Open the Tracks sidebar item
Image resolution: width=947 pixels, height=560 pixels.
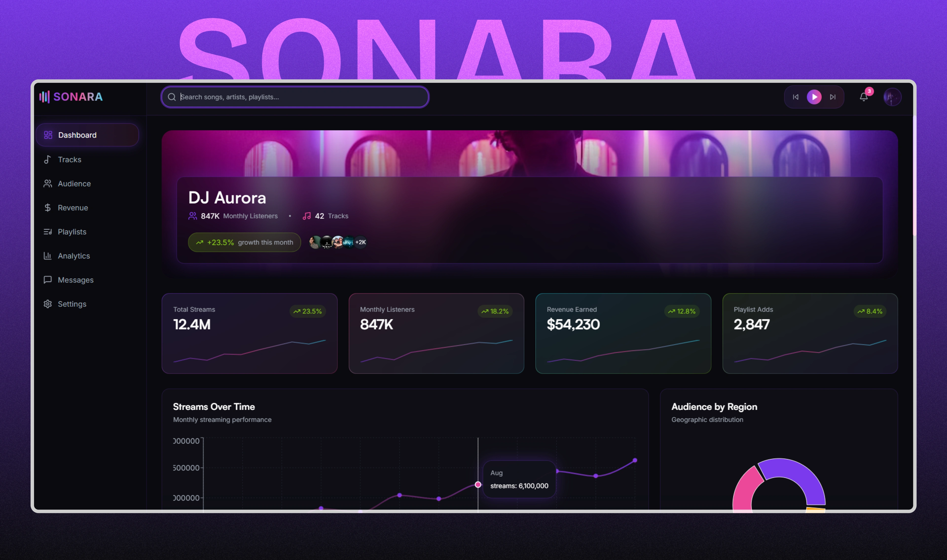70,160
